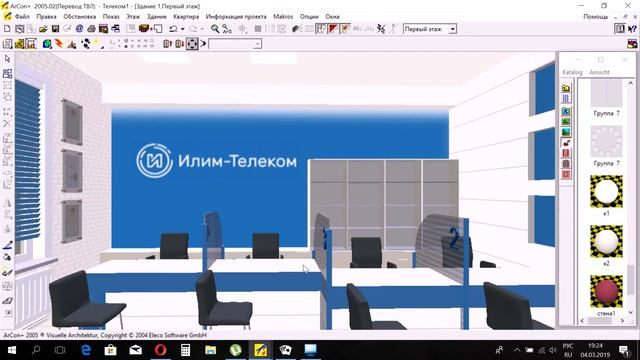Image resolution: width=640 pixels, height=360 pixels.
Task: Click the footprints walk-through icon
Action: (x=86, y=44)
